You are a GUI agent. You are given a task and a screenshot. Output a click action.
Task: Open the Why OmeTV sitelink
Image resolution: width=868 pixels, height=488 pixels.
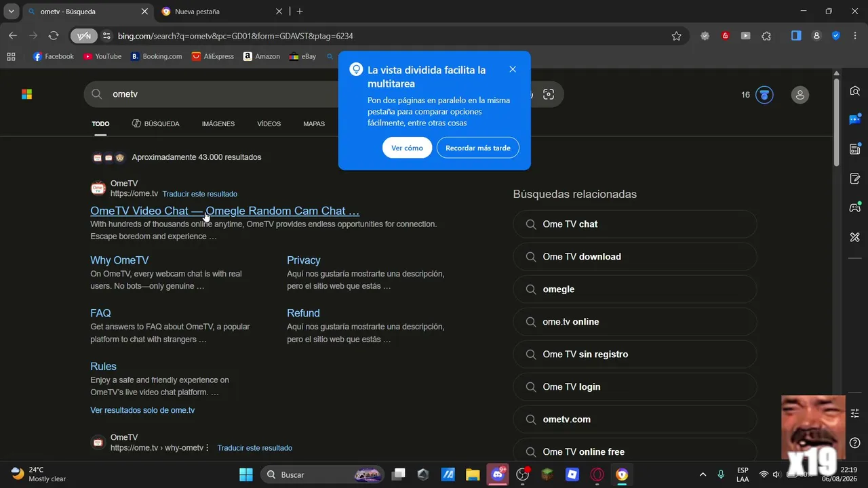(119, 260)
